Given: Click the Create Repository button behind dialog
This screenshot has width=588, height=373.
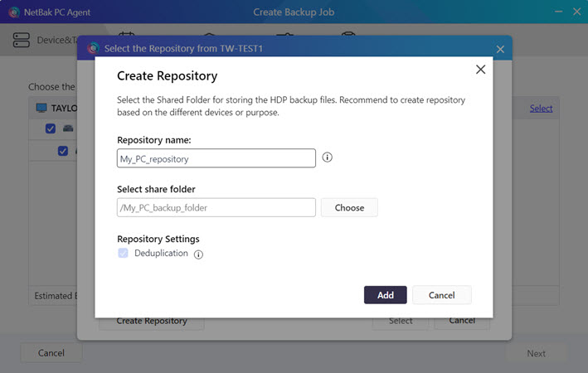Looking at the screenshot, I should (152, 322).
